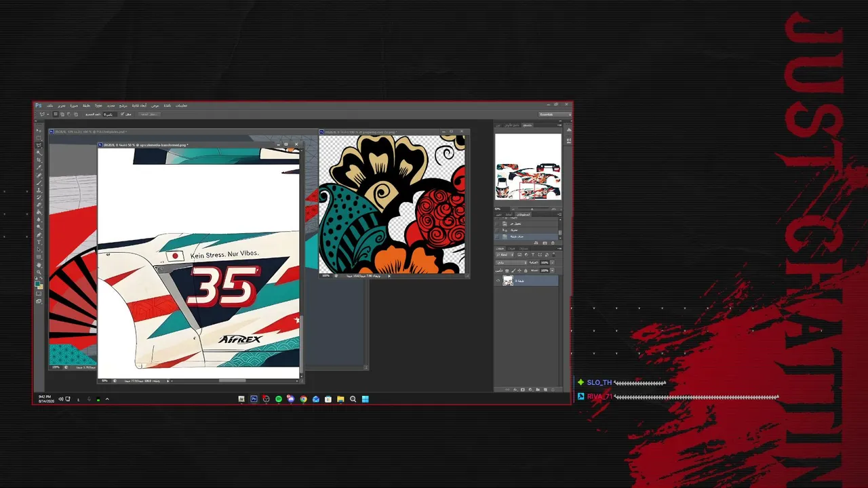Screen dimensions: 868x488
Task: Select the Path Selection tool
Action: [x=39, y=249]
